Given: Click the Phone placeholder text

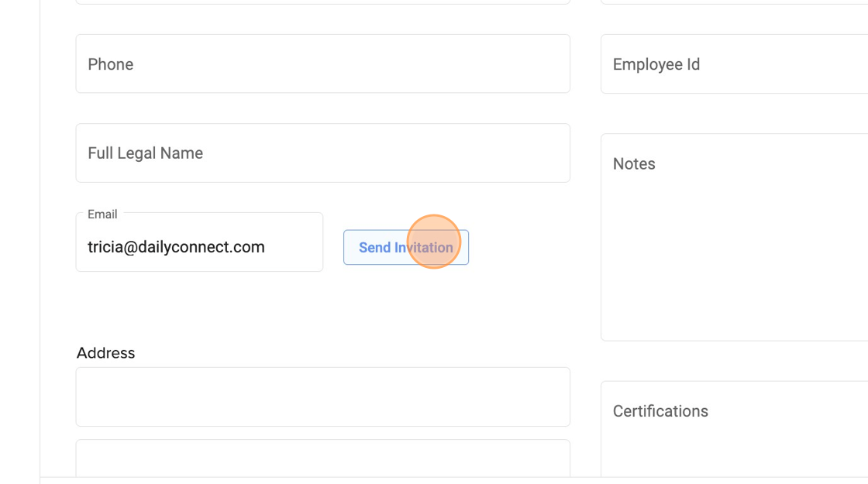Looking at the screenshot, I should [111, 64].
